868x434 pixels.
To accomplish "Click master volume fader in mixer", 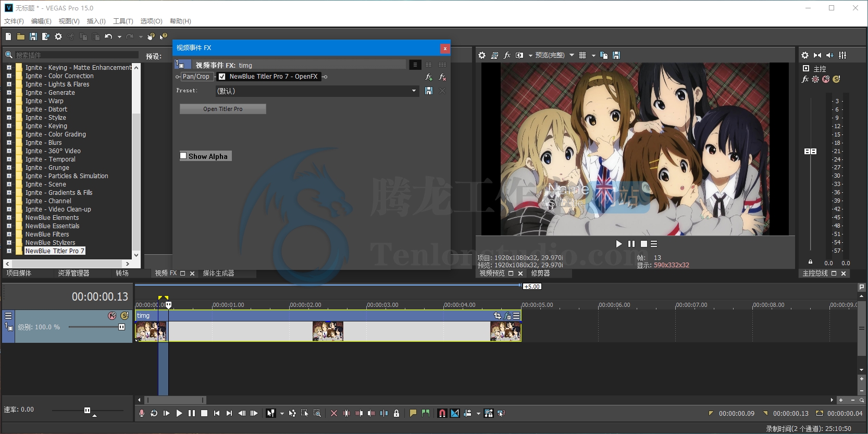I will coord(810,151).
